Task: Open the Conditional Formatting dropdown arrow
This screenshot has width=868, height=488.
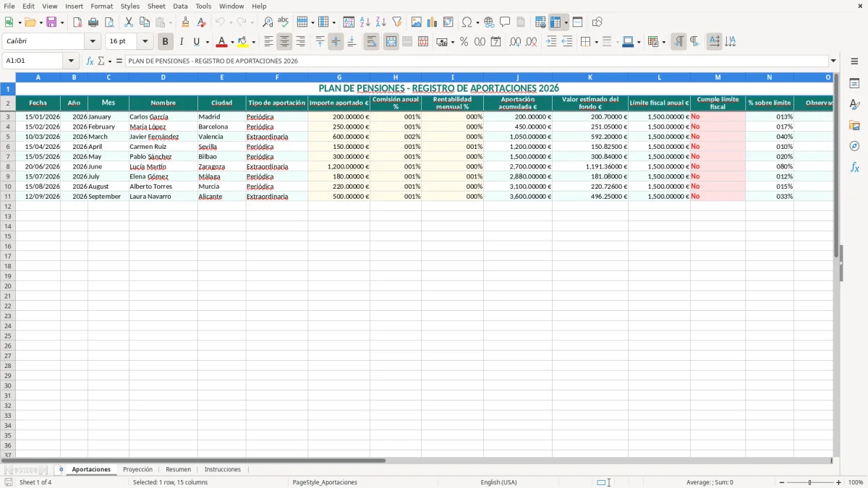Action: click(x=663, y=42)
